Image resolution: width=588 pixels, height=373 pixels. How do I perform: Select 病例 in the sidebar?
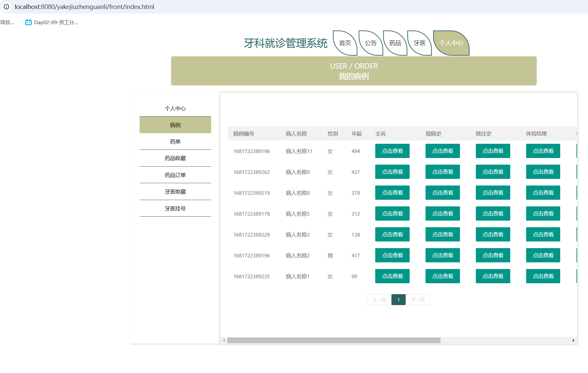(x=175, y=125)
